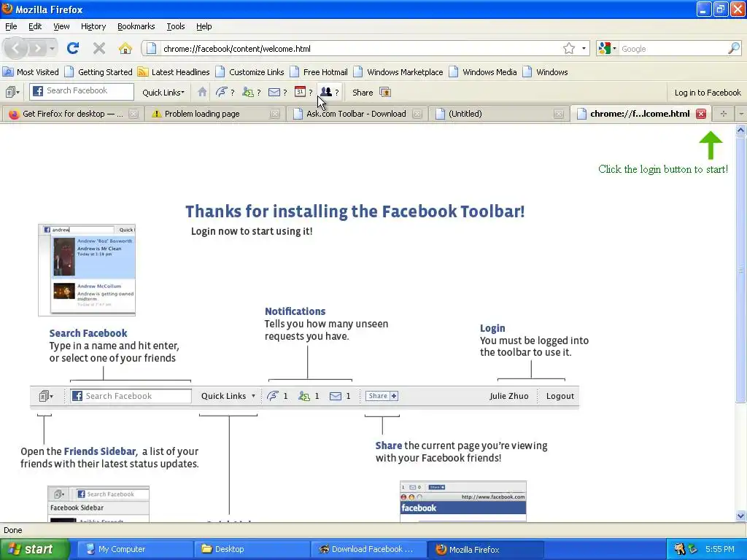Image resolution: width=747 pixels, height=560 pixels.
Task: Switch to My Computer taskbar window
Action: coord(135,549)
